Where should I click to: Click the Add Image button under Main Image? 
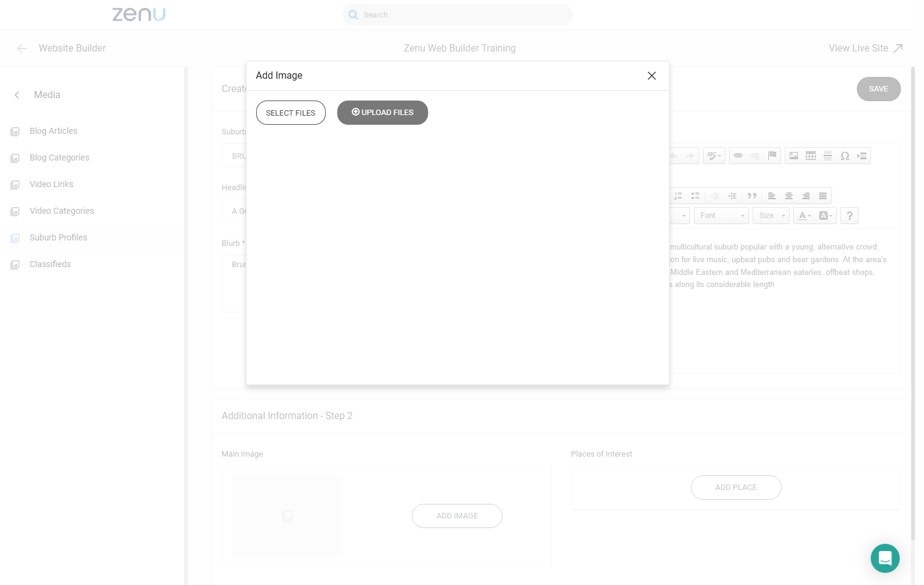tap(457, 516)
